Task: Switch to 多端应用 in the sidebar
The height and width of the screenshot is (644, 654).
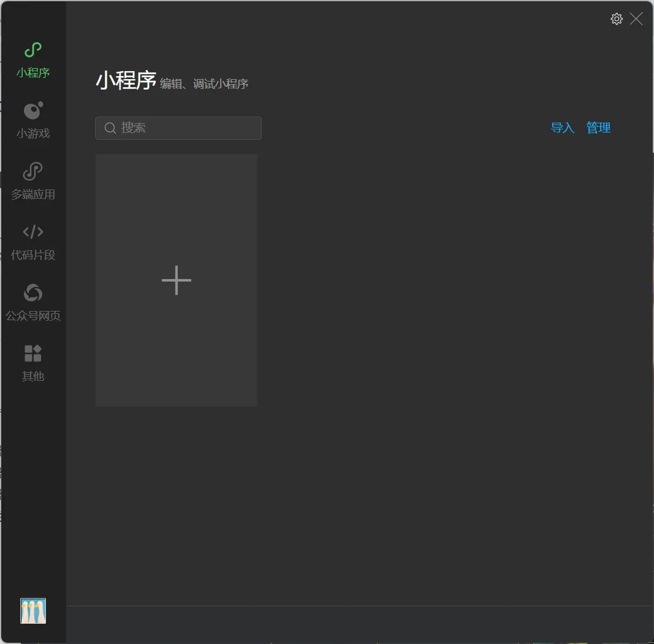Action: tap(33, 181)
